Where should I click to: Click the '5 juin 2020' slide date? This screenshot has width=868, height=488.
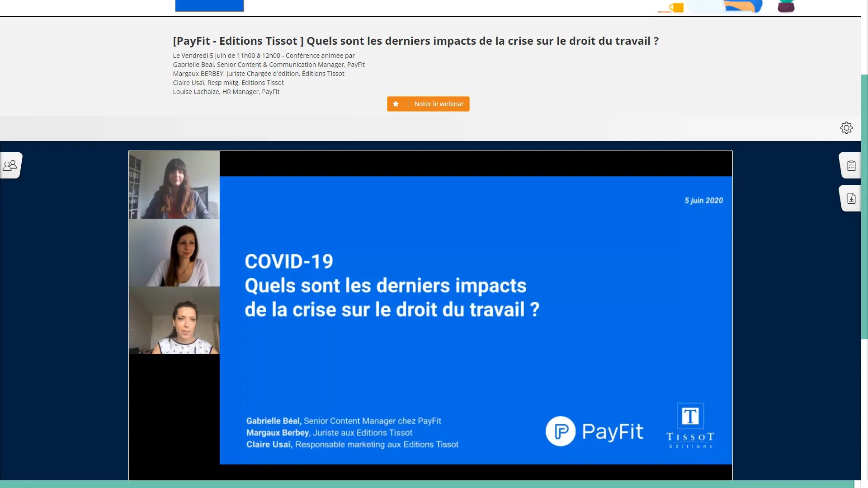point(703,201)
